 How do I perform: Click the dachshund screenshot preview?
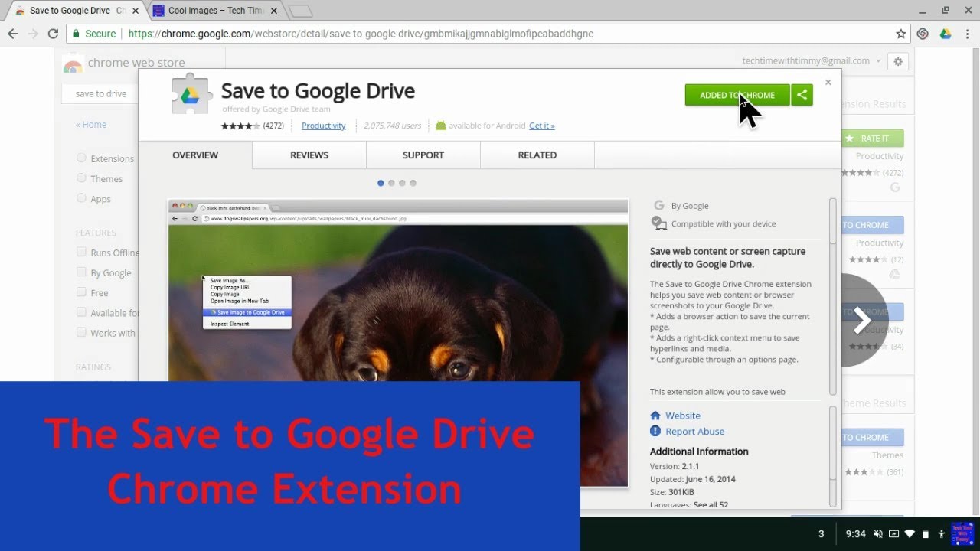click(x=398, y=343)
